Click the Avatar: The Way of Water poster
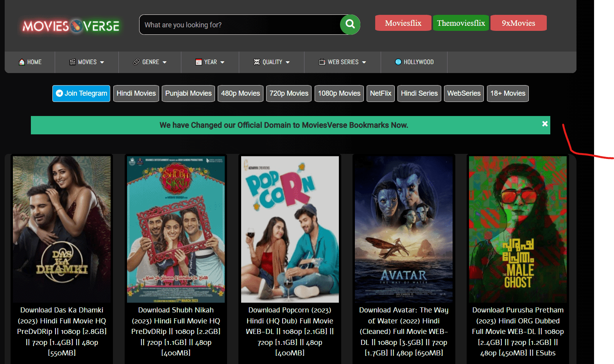The image size is (614, 364). click(404, 229)
